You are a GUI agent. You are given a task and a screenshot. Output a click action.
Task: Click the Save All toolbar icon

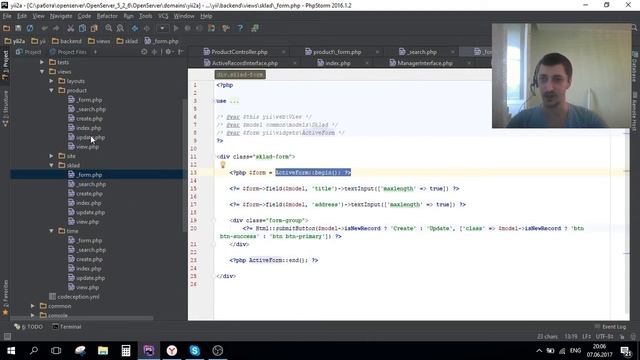(x=18, y=28)
